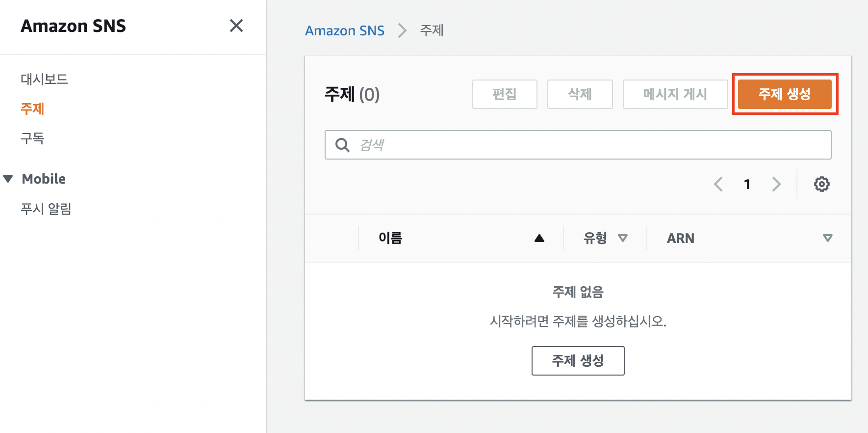This screenshot has height=433, width=868.
Task: Click the 편집 button
Action: (505, 94)
